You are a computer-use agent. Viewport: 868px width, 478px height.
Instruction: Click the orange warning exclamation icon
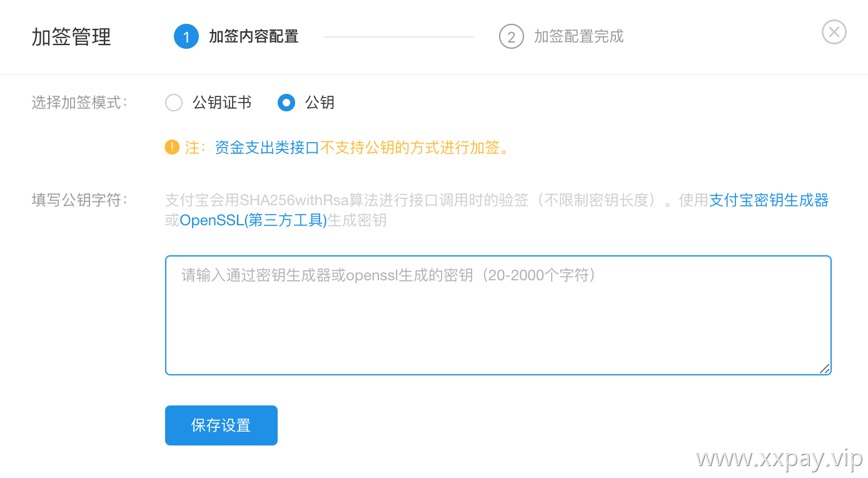click(x=172, y=147)
